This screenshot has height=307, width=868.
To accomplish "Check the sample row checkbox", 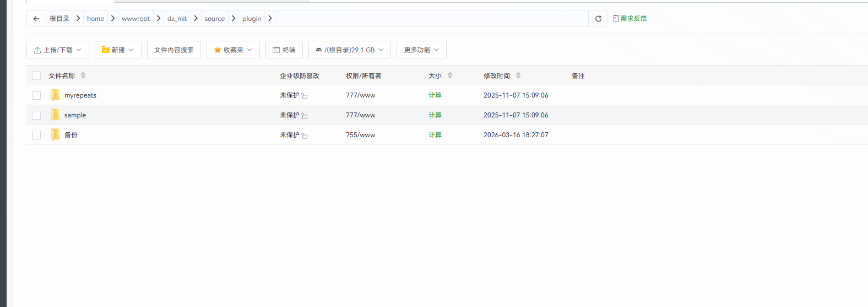I will pyautogui.click(x=36, y=115).
